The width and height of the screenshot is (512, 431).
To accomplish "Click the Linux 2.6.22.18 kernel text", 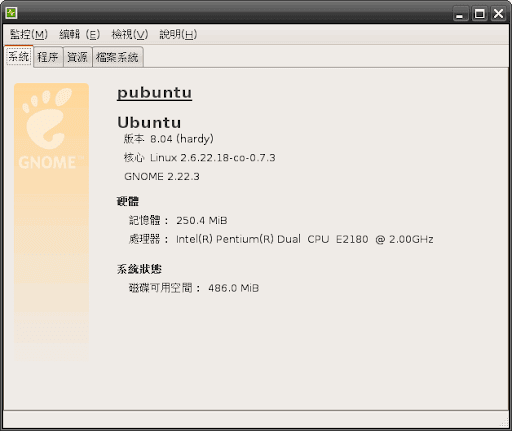I will (x=213, y=158).
